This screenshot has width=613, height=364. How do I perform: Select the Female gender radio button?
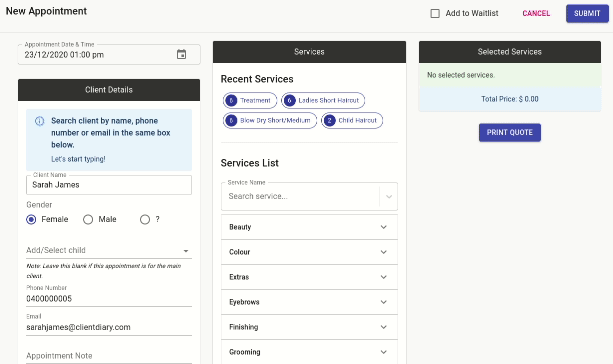click(x=31, y=219)
